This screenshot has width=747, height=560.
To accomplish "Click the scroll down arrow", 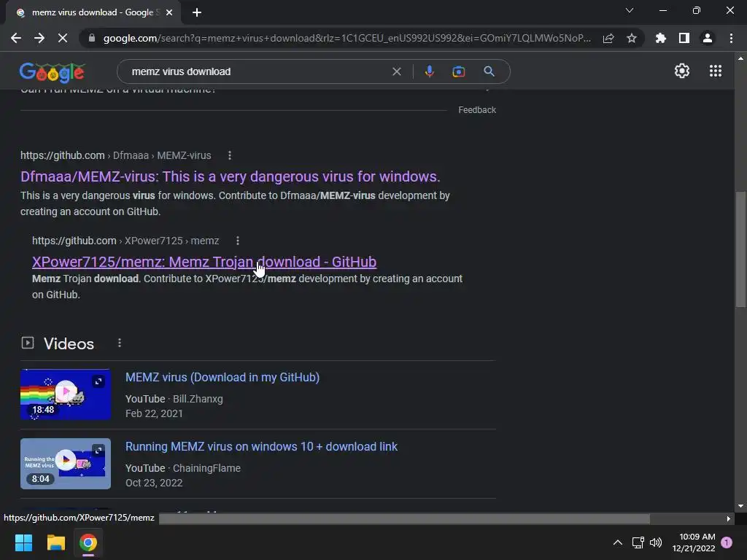I will (740, 507).
